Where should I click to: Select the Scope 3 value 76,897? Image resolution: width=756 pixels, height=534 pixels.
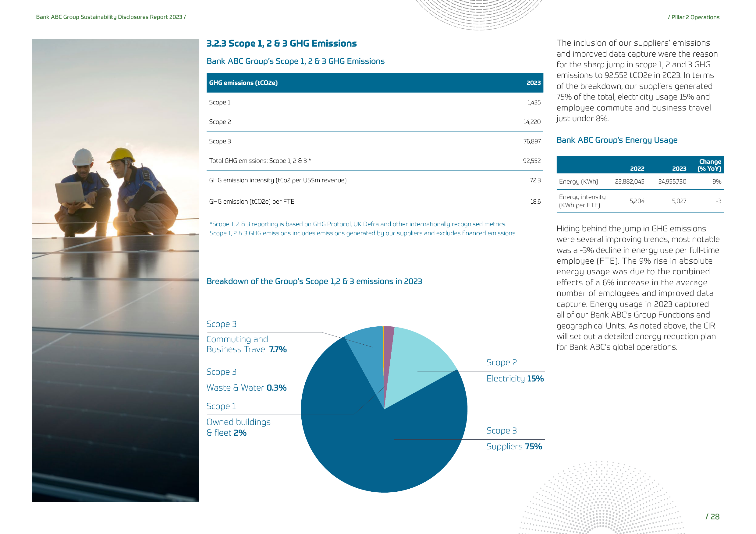532,141
